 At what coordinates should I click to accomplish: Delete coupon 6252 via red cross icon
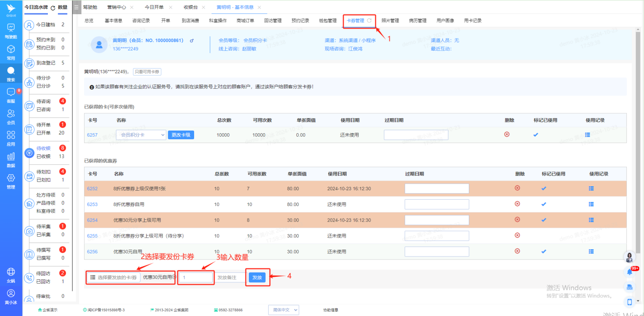[517, 188]
